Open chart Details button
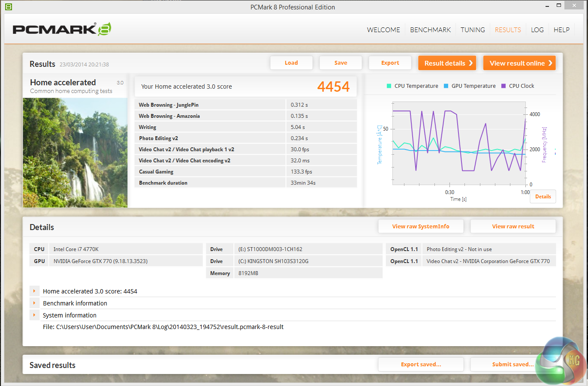The image size is (588, 386). [x=543, y=197]
